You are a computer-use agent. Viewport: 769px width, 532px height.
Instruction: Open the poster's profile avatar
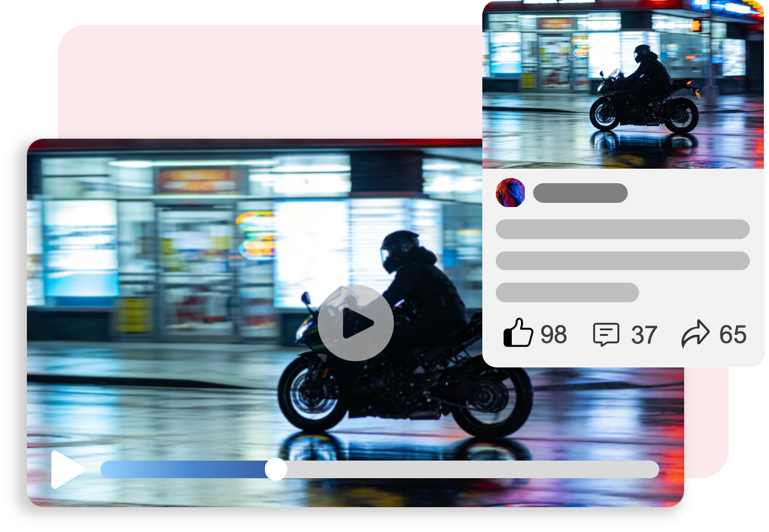tap(510, 192)
